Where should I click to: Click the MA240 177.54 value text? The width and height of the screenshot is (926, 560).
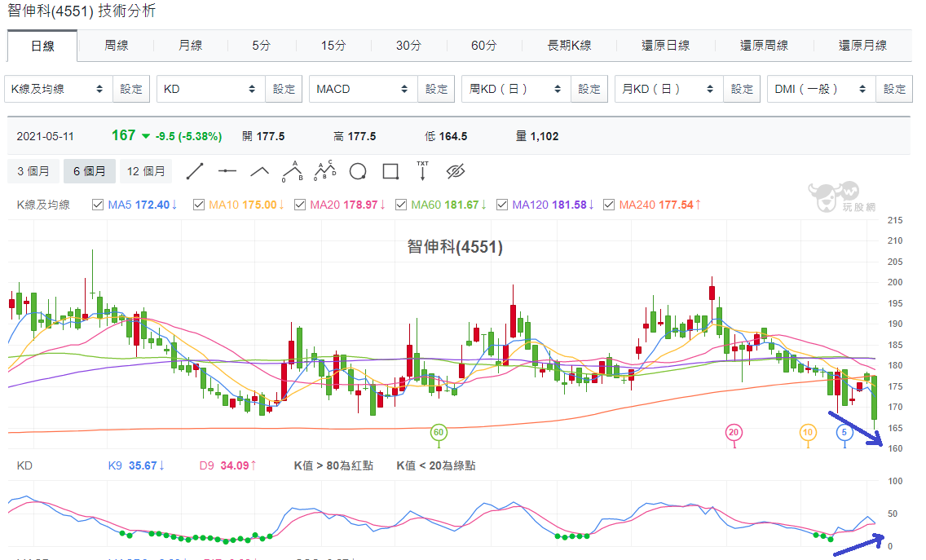660,205
